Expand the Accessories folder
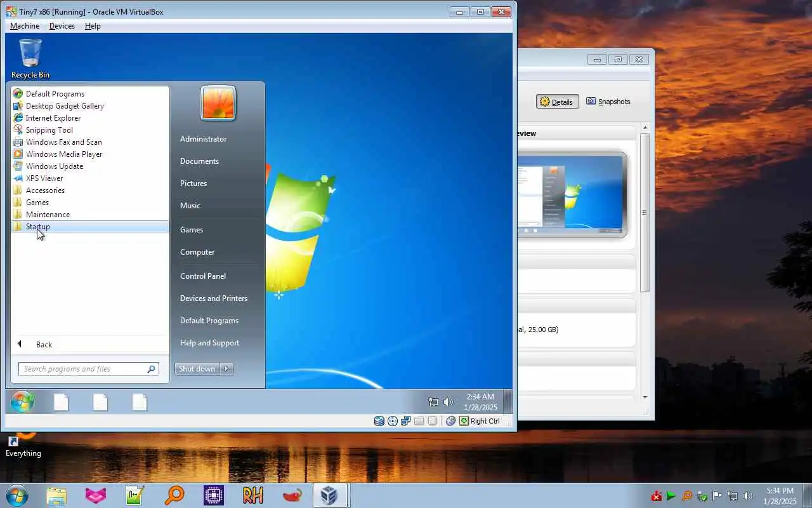 click(45, 190)
